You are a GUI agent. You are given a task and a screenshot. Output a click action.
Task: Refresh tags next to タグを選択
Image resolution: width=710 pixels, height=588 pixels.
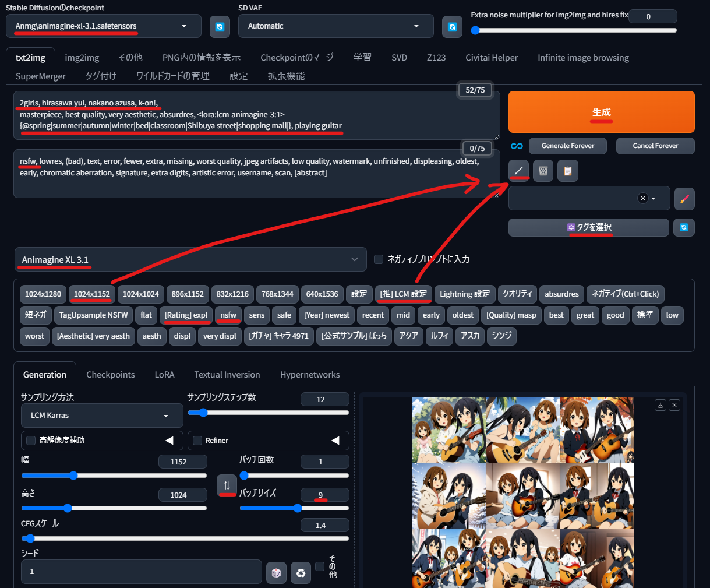click(684, 227)
